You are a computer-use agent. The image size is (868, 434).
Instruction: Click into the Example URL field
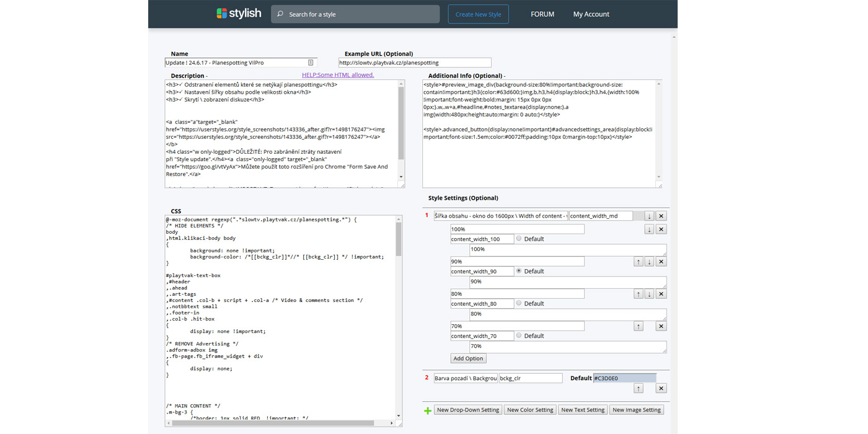click(414, 63)
